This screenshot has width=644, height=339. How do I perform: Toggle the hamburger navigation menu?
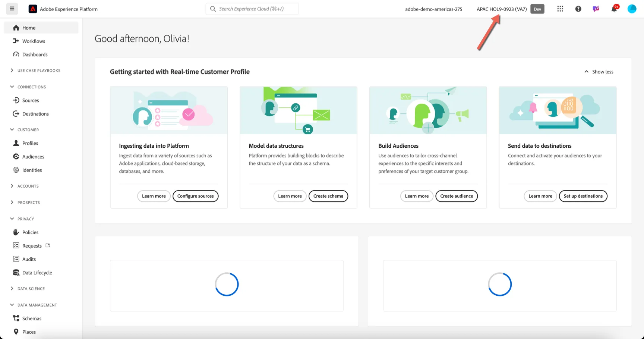tap(12, 9)
